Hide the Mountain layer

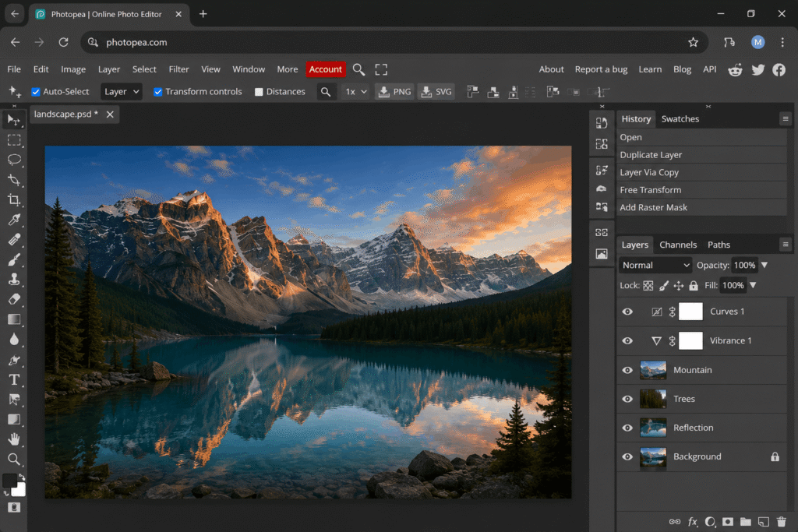tap(627, 370)
